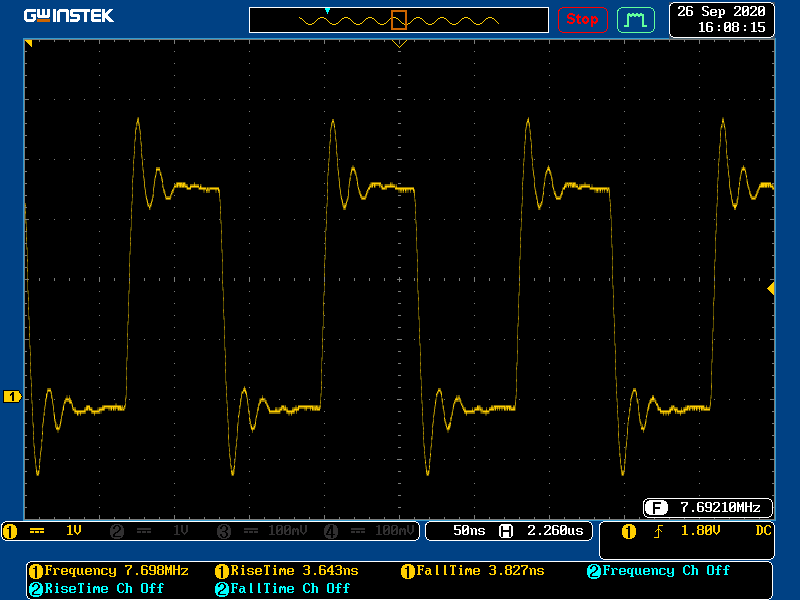This screenshot has width=800, height=600.
Task: Click the H horizontal position icon
Action: (x=506, y=531)
